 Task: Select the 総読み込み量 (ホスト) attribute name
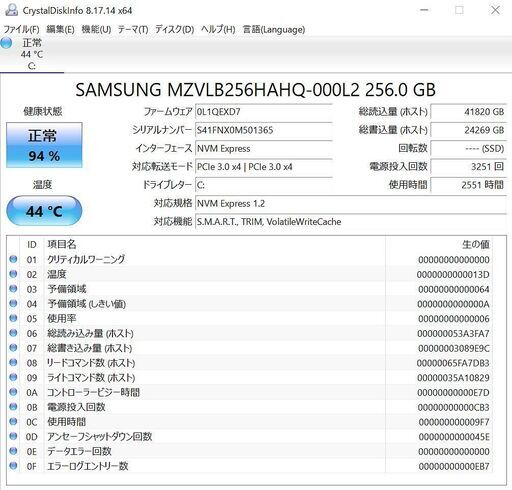(90, 333)
